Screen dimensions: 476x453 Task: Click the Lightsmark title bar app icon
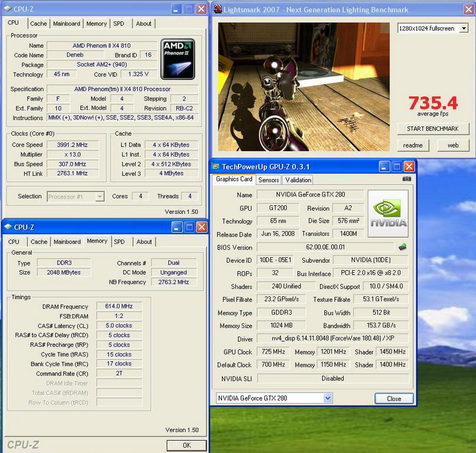click(x=218, y=10)
